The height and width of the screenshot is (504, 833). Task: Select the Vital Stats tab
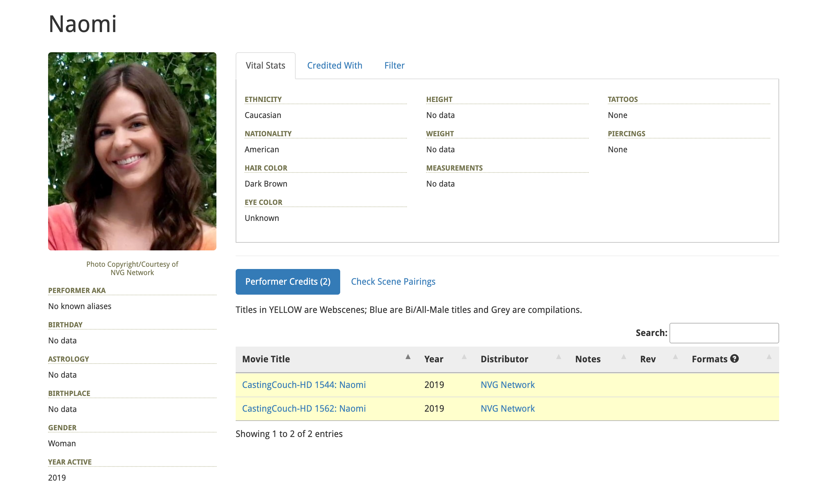(x=265, y=65)
